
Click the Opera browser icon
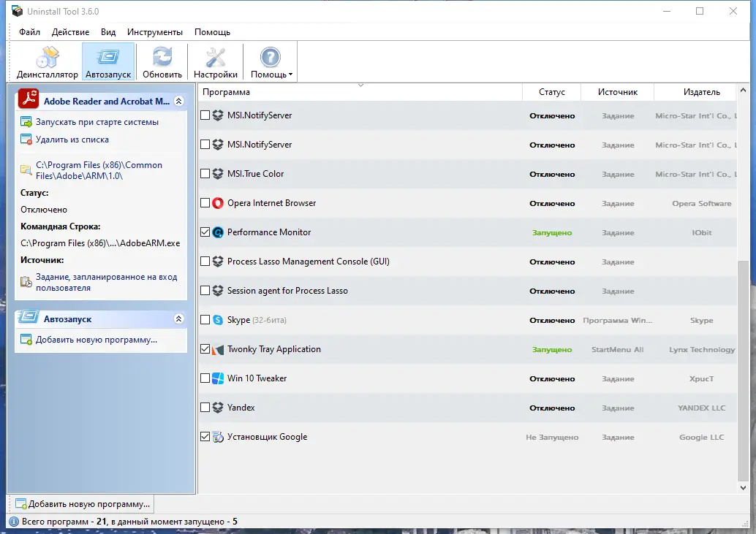coord(218,203)
